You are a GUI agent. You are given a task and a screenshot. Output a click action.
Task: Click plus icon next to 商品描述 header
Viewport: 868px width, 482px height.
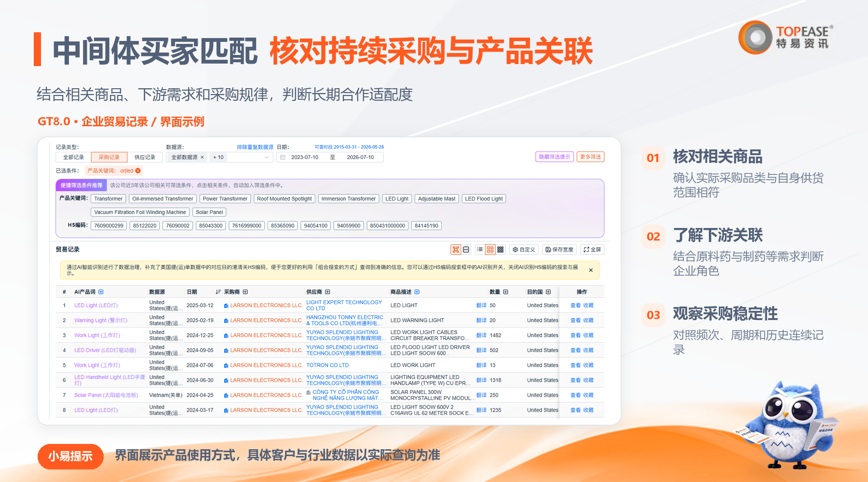pyautogui.click(x=417, y=292)
